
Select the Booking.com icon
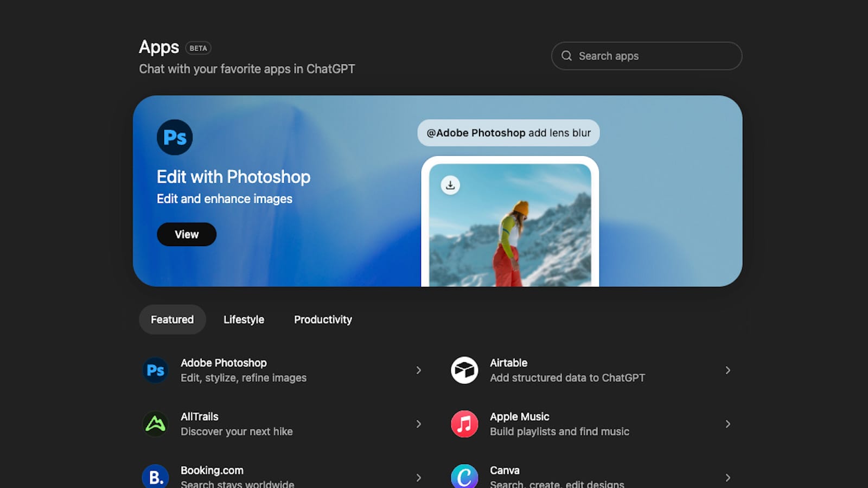pos(155,477)
